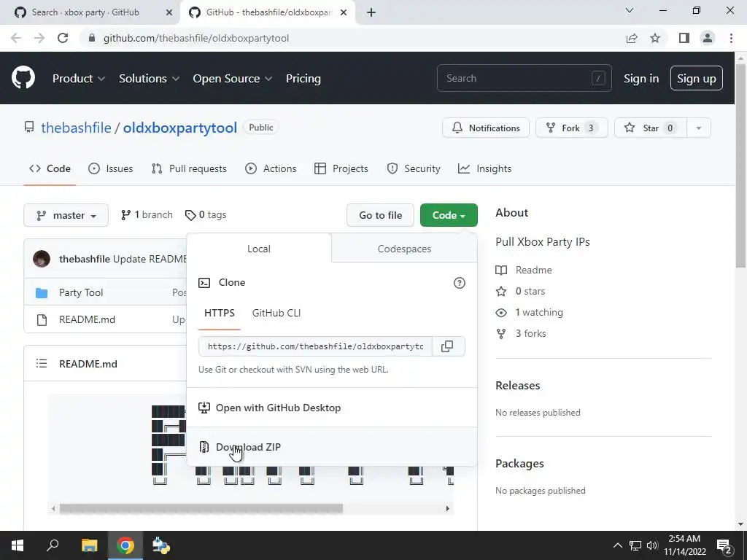
Task: View the 1 branch link
Action: 147,215
